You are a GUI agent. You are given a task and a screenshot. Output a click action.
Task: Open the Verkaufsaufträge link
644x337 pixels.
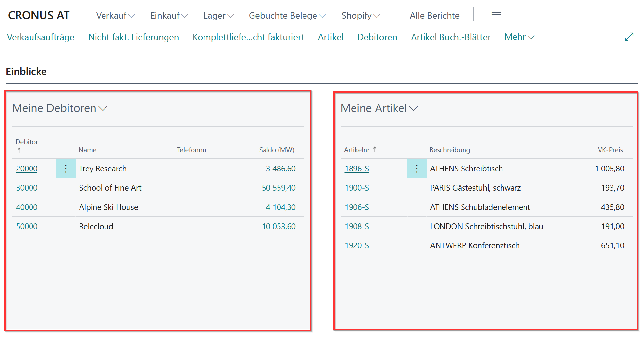41,37
